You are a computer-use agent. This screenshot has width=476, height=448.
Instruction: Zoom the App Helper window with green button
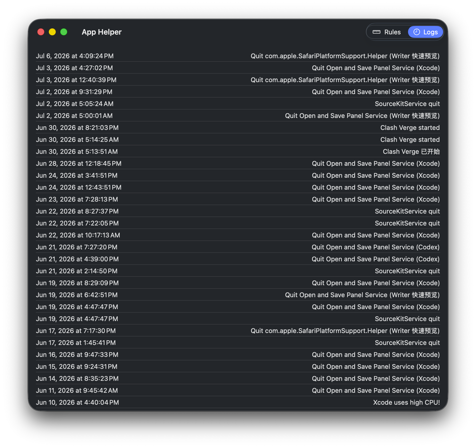coord(64,32)
